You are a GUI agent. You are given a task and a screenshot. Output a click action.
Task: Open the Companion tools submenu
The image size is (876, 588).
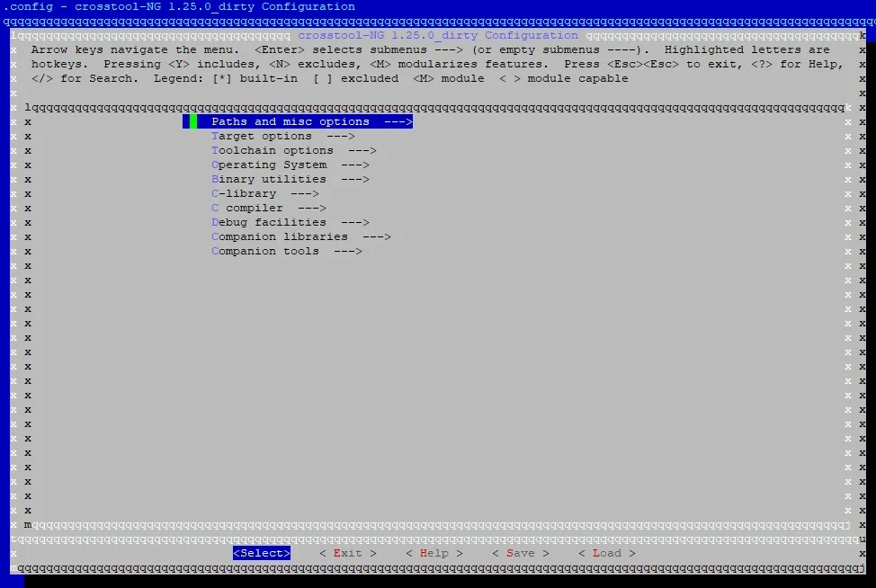(x=265, y=251)
